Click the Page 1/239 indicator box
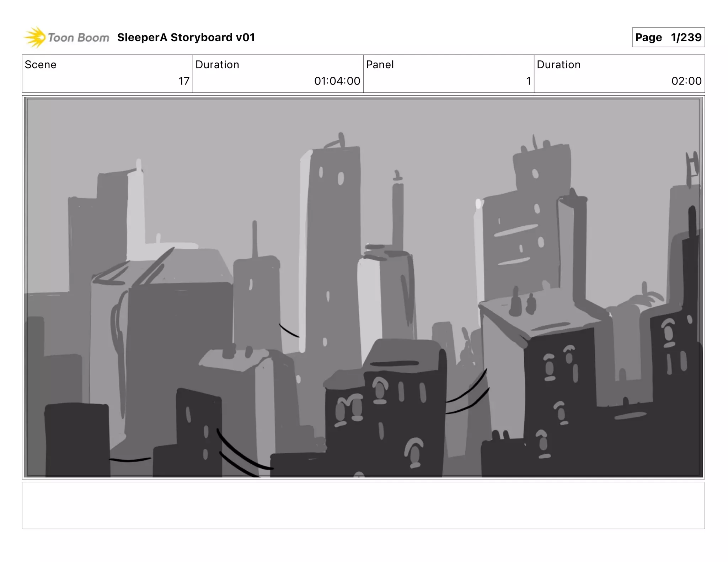This screenshot has height=562, width=728. pyautogui.click(x=668, y=38)
